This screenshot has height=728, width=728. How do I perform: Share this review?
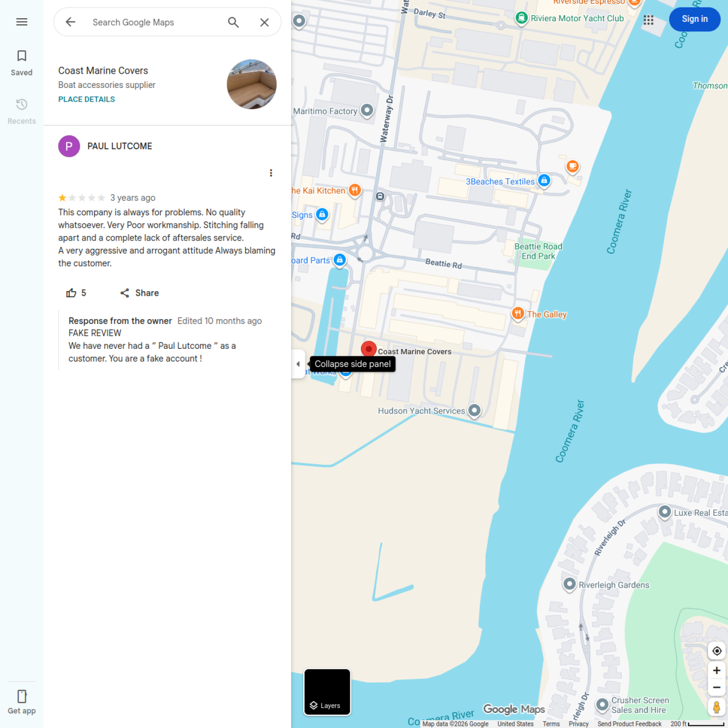click(140, 293)
